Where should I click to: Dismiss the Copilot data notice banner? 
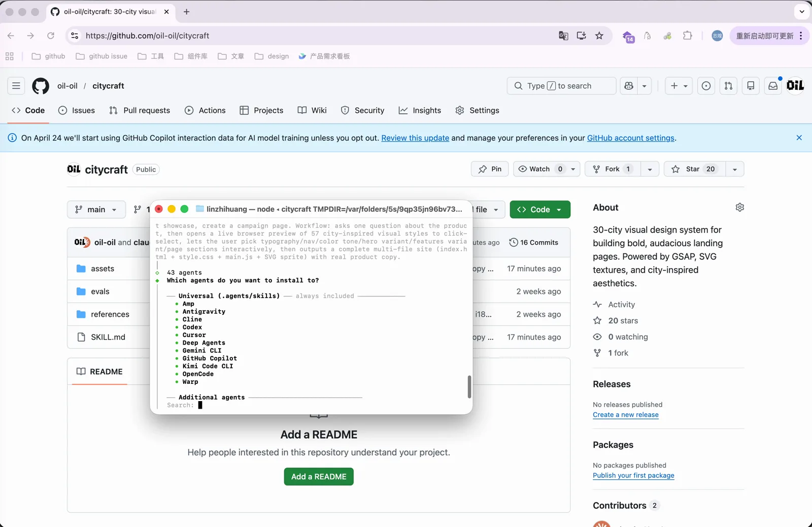tap(799, 138)
